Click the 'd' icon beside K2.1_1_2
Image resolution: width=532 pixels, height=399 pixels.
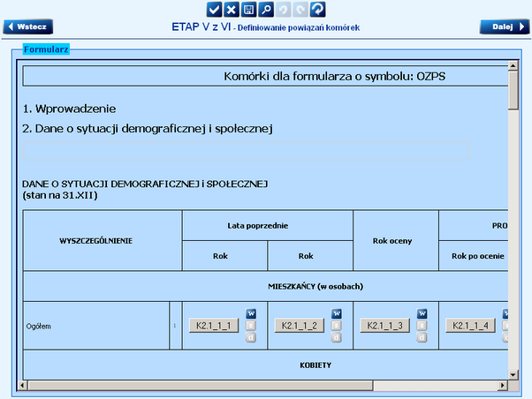(337, 336)
